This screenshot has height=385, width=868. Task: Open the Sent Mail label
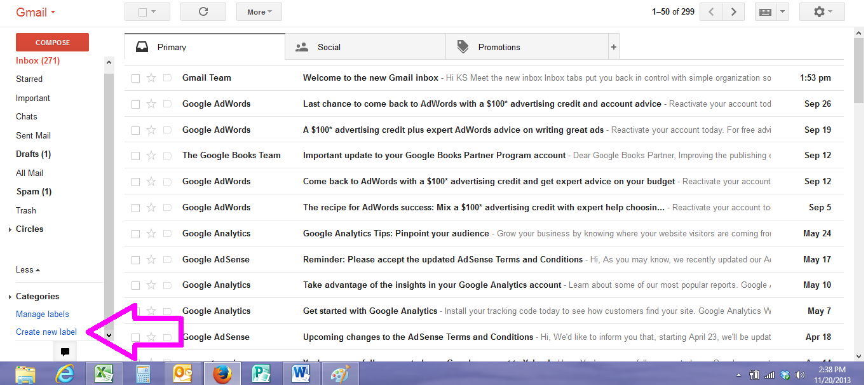(34, 135)
